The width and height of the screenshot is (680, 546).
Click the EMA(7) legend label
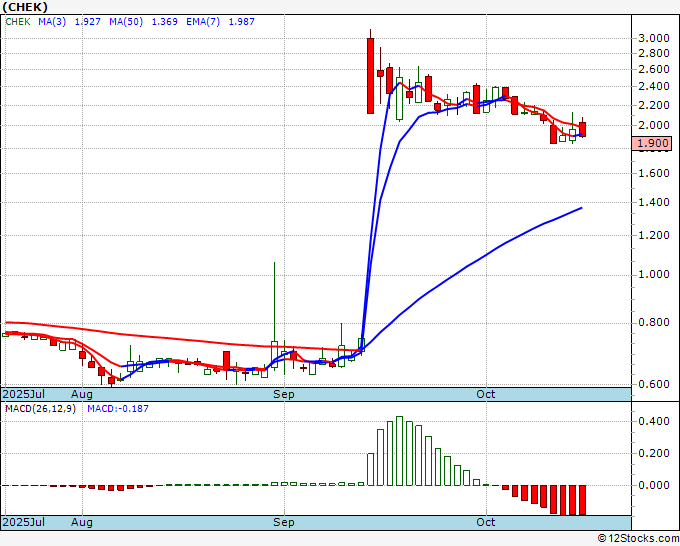click(x=203, y=21)
